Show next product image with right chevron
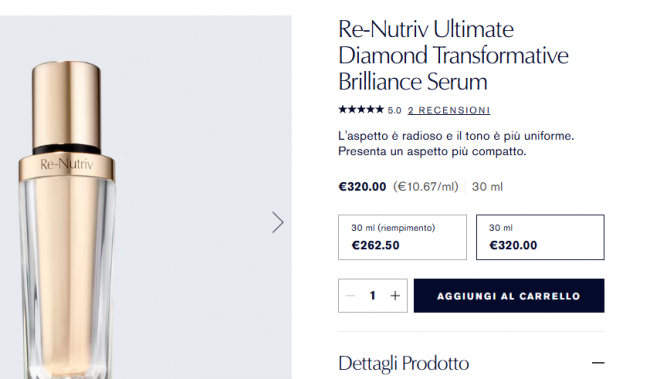Screen dimensions: 650x379 click(278, 222)
